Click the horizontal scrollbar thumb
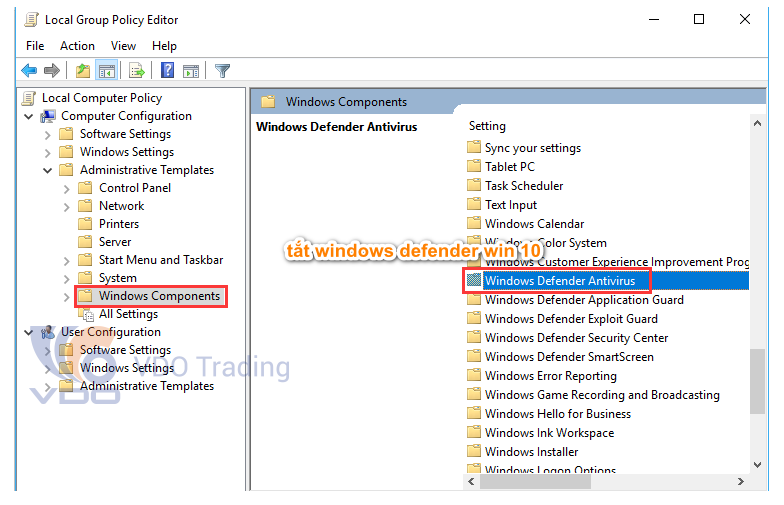This screenshot has width=784, height=505. [535, 482]
